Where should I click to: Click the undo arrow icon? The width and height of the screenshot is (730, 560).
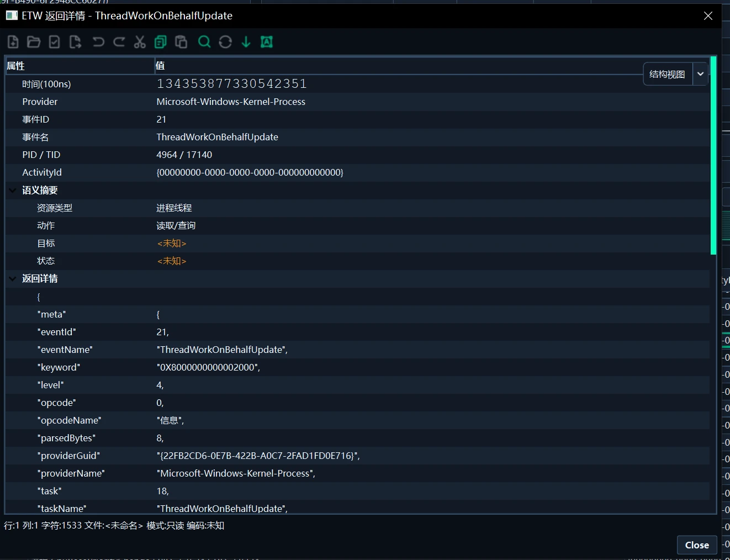coord(98,42)
